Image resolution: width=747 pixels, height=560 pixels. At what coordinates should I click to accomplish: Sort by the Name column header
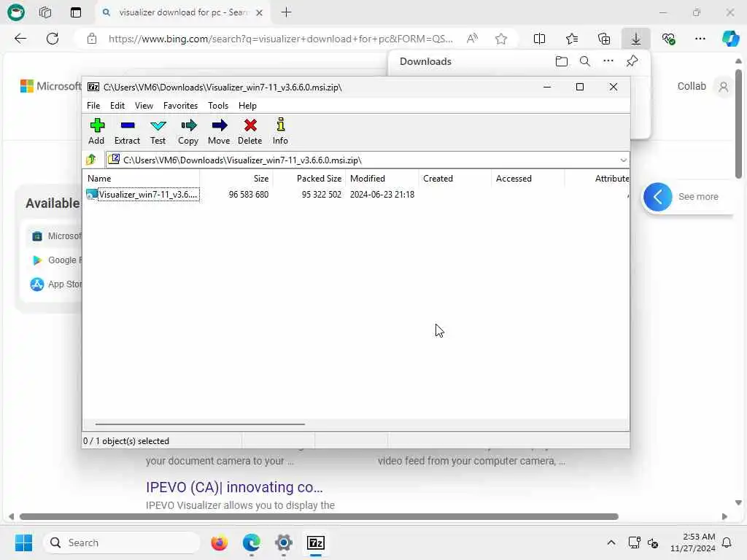tap(142, 179)
